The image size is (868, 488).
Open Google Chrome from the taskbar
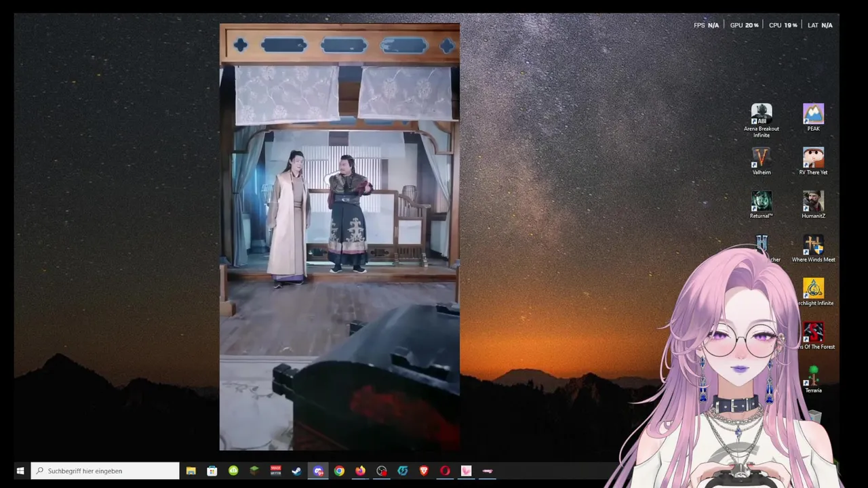339,470
